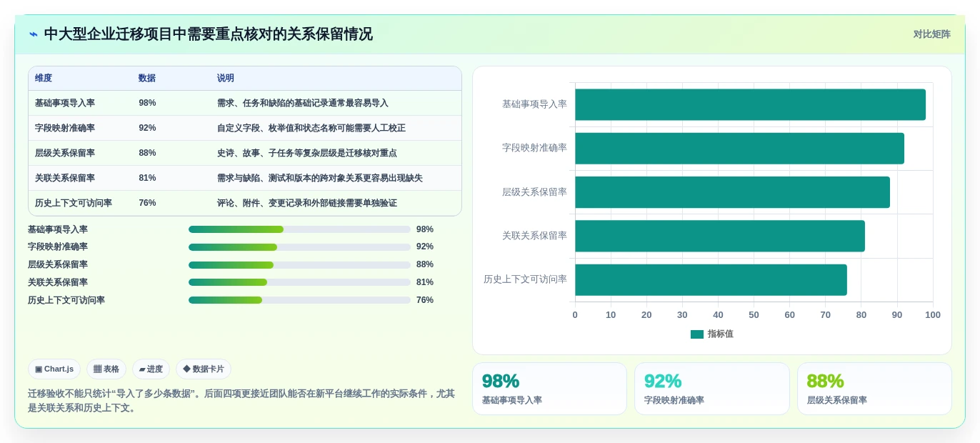Click table cell 历史上下文可访问率
The width and height of the screenshot is (980, 443).
(74, 203)
